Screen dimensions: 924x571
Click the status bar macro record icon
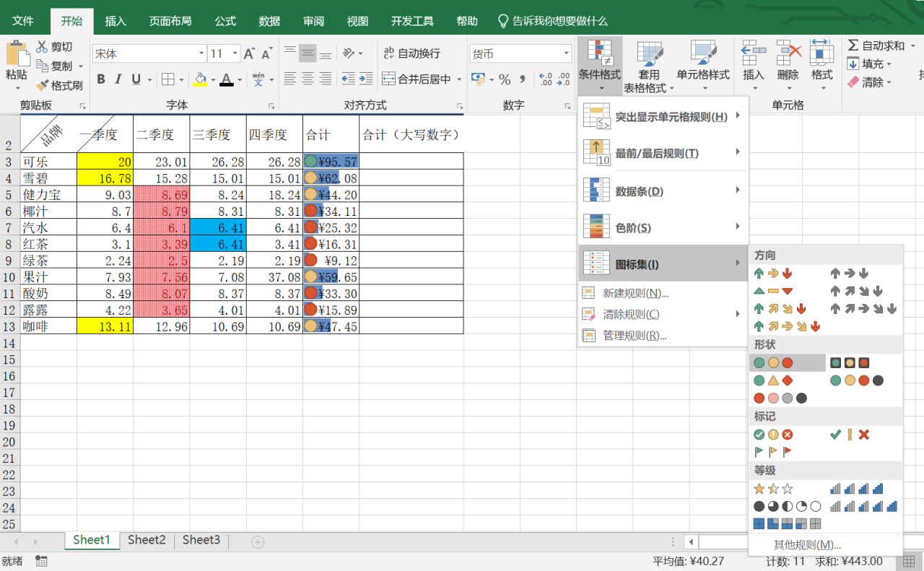pyautogui.click(x=41, y=561)
